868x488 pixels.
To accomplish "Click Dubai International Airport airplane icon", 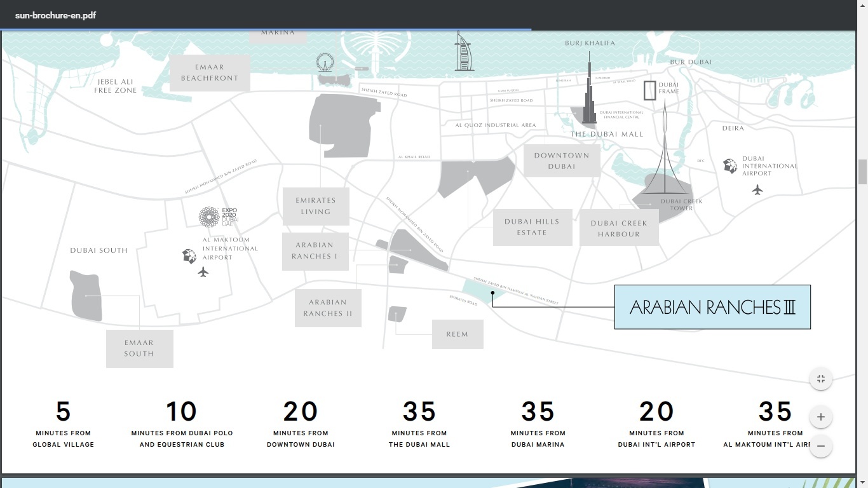I will (x=757, y=189).
